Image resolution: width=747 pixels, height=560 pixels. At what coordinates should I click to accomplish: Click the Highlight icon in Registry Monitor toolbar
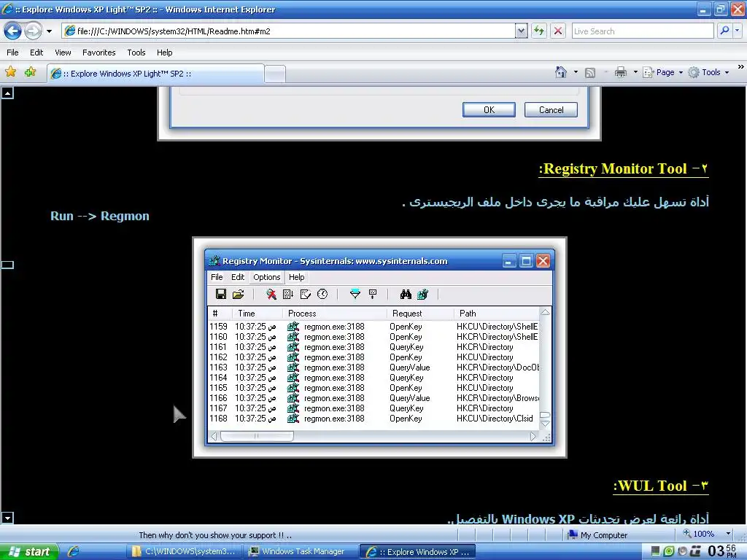coord(373,294)
